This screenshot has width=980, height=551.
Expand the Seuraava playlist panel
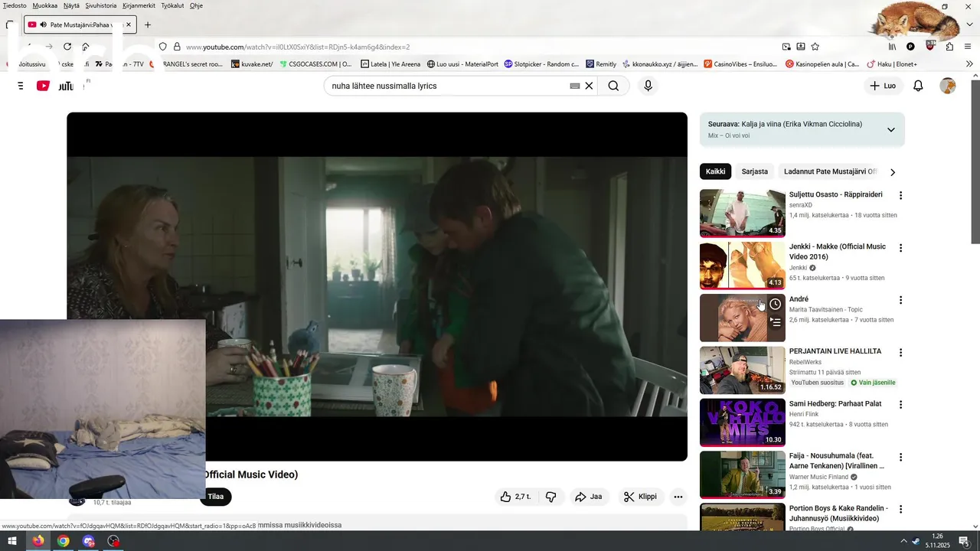[x=890, y=129]
